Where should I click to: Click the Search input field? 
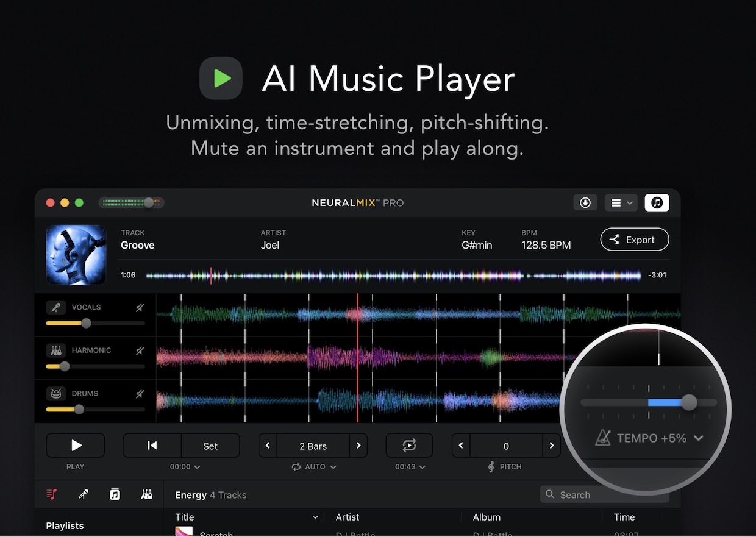(604, 494)
